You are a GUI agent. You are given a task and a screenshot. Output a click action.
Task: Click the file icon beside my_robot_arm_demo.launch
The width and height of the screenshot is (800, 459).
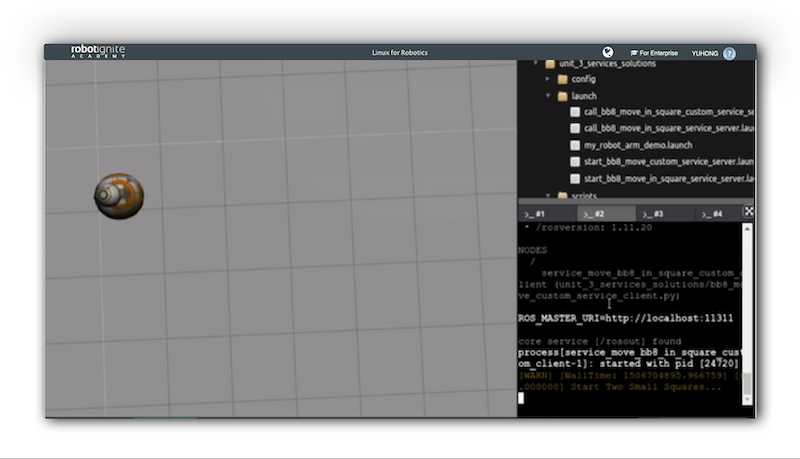point(575,145)
